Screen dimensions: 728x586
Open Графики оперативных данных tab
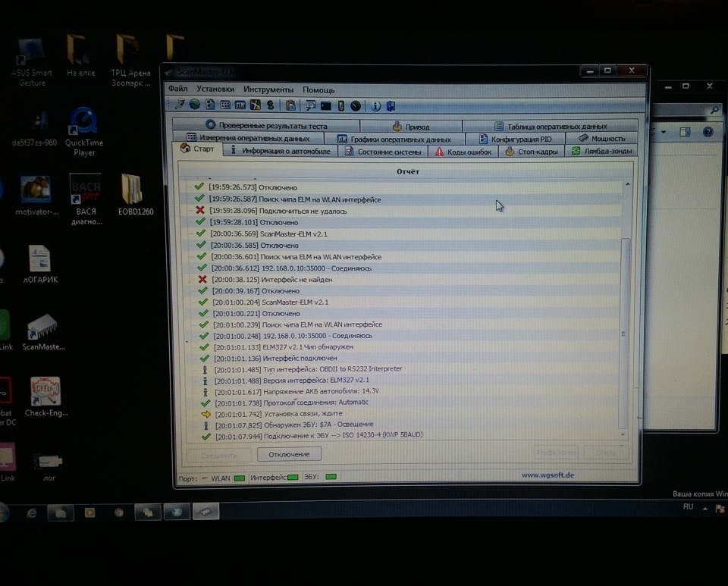point(394,139)
